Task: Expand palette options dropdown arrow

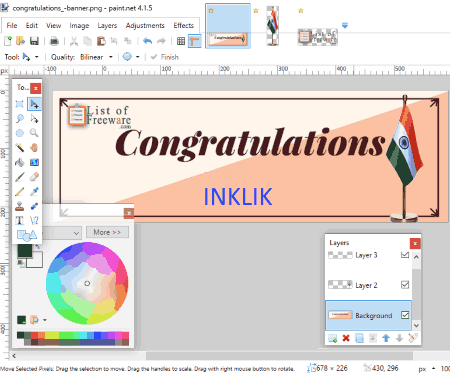Action: pos(45,320)
